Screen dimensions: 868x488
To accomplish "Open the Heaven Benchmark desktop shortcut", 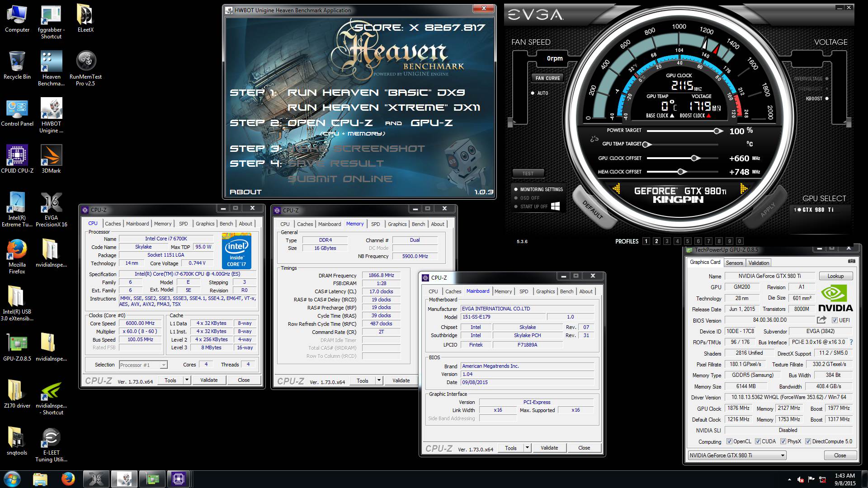I will pyautogui.click(x=51, y=68).
